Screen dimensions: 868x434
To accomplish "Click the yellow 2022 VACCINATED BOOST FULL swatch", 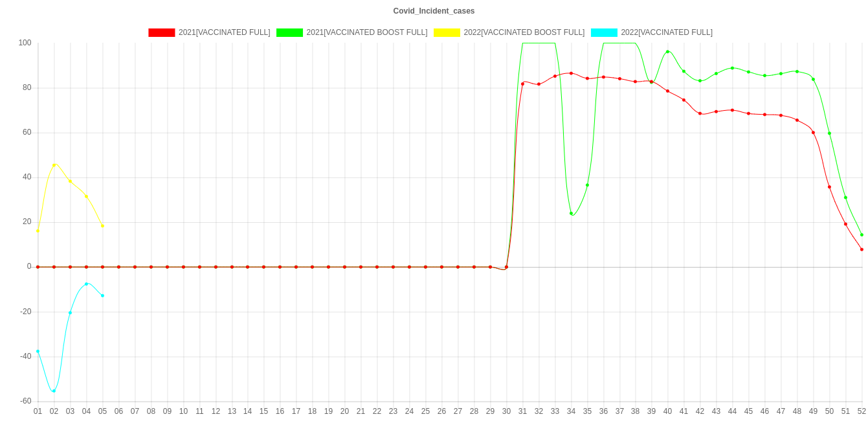I will tap(447, 32).
